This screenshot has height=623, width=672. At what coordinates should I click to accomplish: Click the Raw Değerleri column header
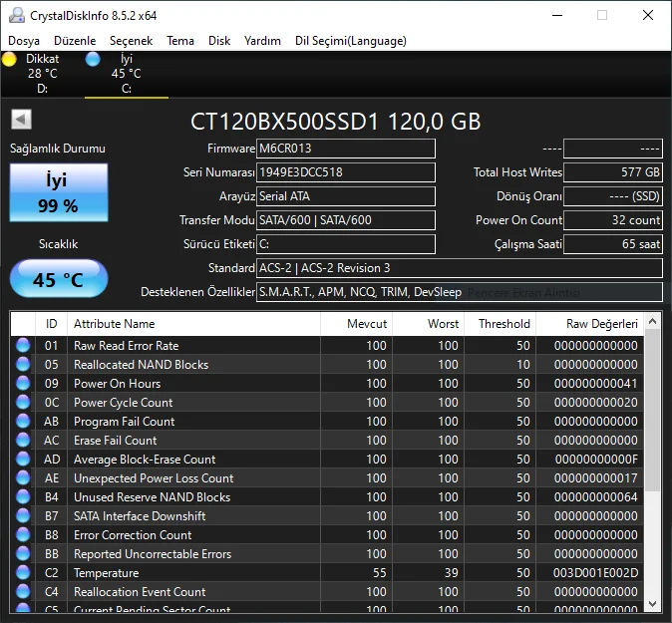coord(590,324)
